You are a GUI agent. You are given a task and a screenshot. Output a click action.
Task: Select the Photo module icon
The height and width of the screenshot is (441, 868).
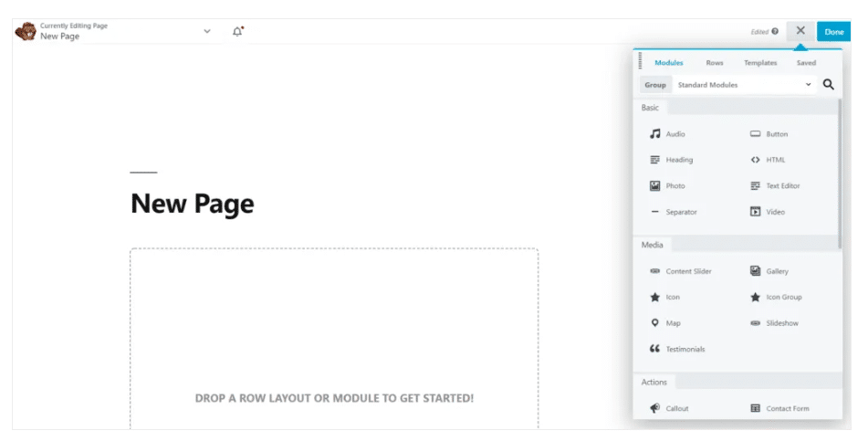[654, 185]
